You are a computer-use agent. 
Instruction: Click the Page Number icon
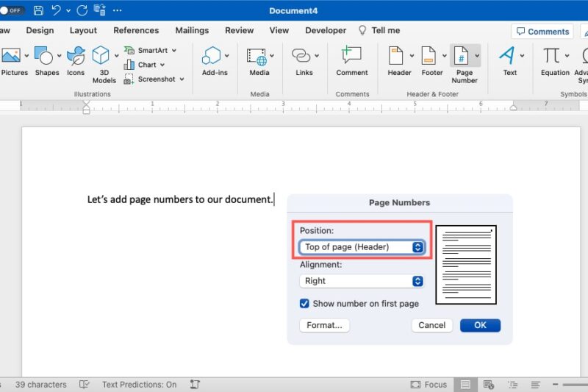[461, 55]
